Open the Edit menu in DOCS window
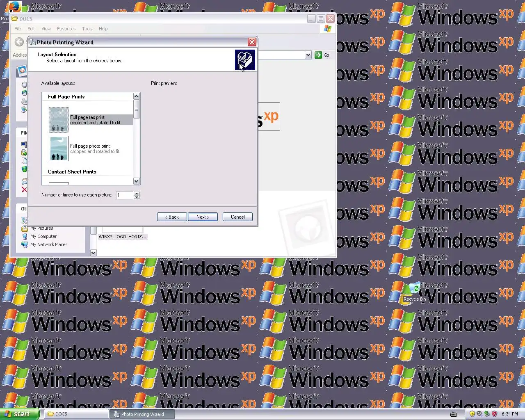Viewport: 525px width, 420px height. pos(31,29)
